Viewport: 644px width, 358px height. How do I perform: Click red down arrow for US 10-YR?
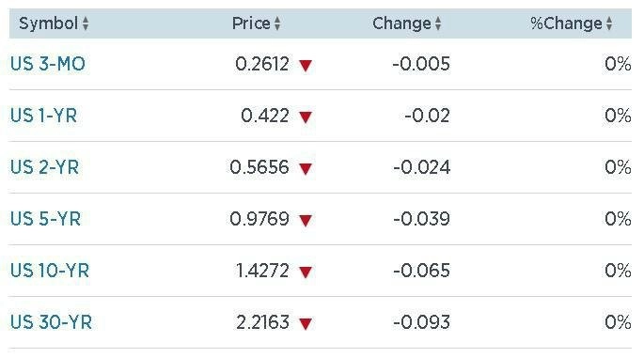[306, 272]
